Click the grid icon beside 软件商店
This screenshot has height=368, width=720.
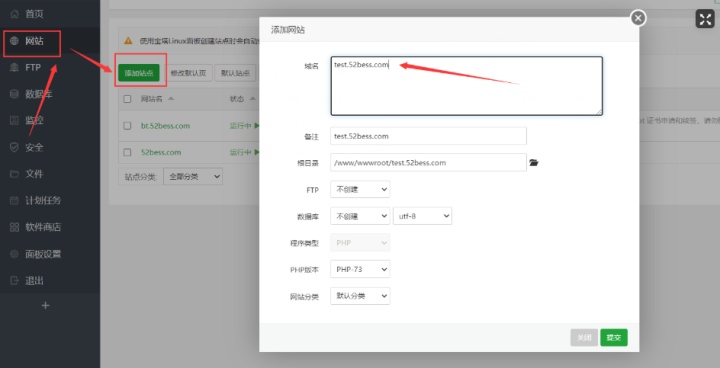click(x=15, y=227)
